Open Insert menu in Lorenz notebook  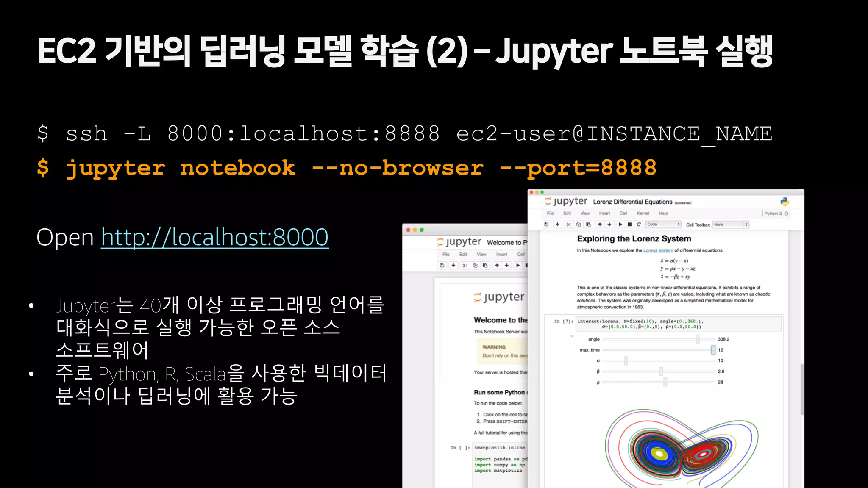604,213
